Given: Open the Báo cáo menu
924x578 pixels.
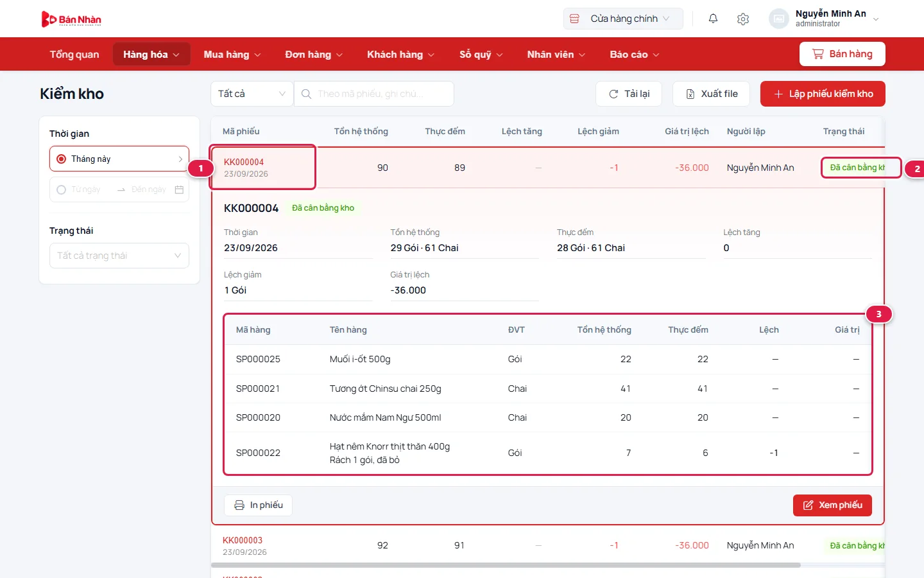Looking at the screenshot, I should pos(635,54).
